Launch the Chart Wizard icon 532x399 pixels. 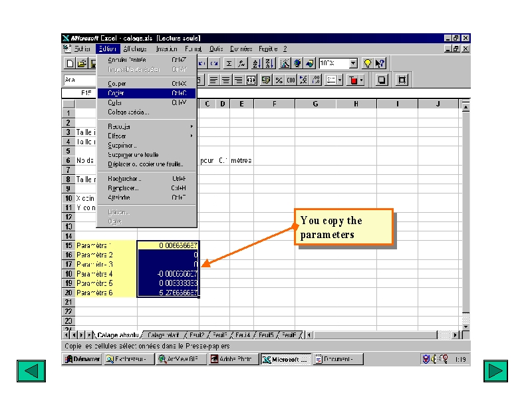click(285, 63)
